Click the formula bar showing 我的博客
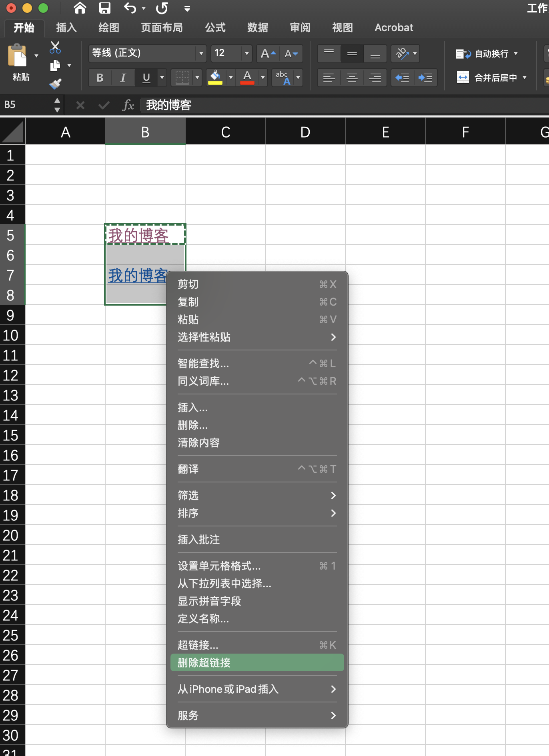Image resolution: width=549 pixels, height=756 pixels. pyautogui.click(x=345, y=105)
